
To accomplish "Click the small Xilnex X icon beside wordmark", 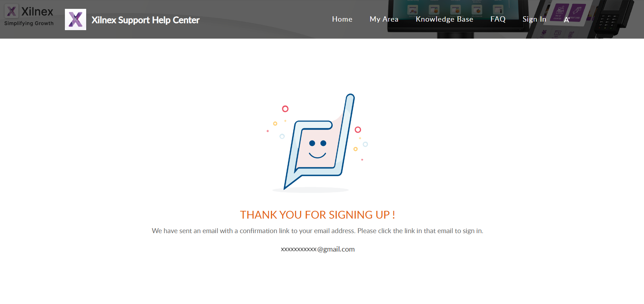I will click(11, 11).
